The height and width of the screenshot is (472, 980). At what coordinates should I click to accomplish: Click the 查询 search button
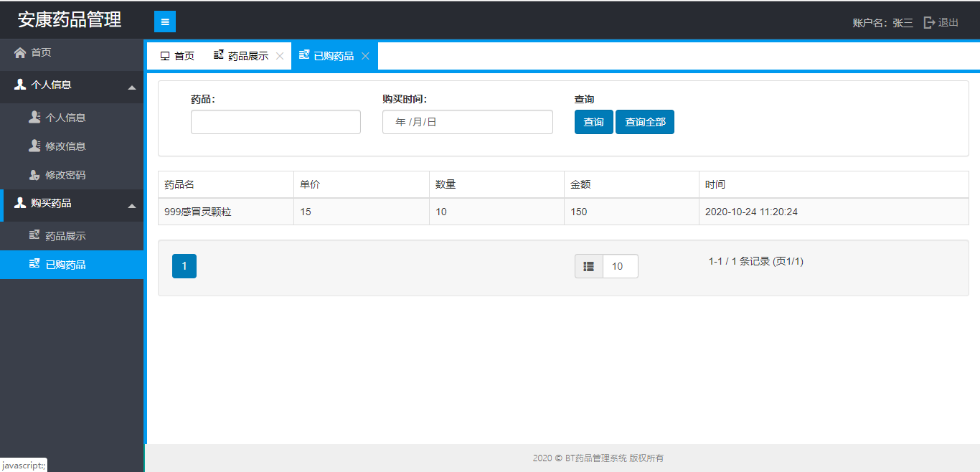coord(593,122)
